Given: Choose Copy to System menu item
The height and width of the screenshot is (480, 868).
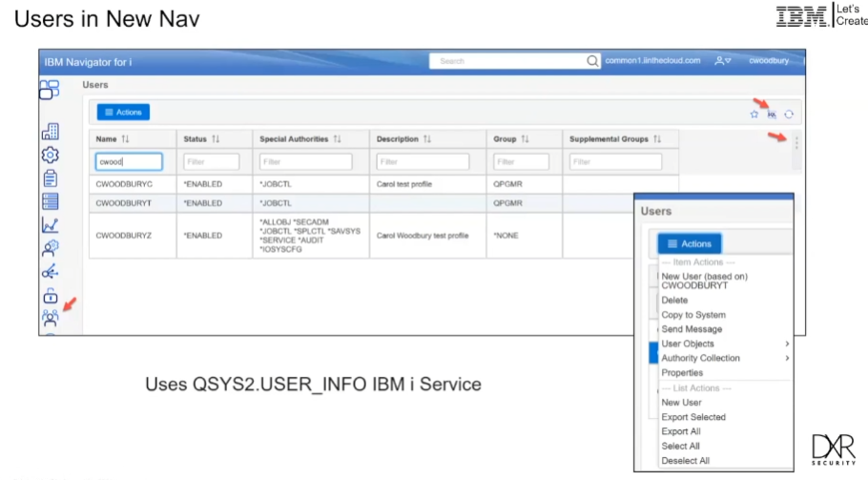Looking at the screenshot, I should click(x=693, y=315).
